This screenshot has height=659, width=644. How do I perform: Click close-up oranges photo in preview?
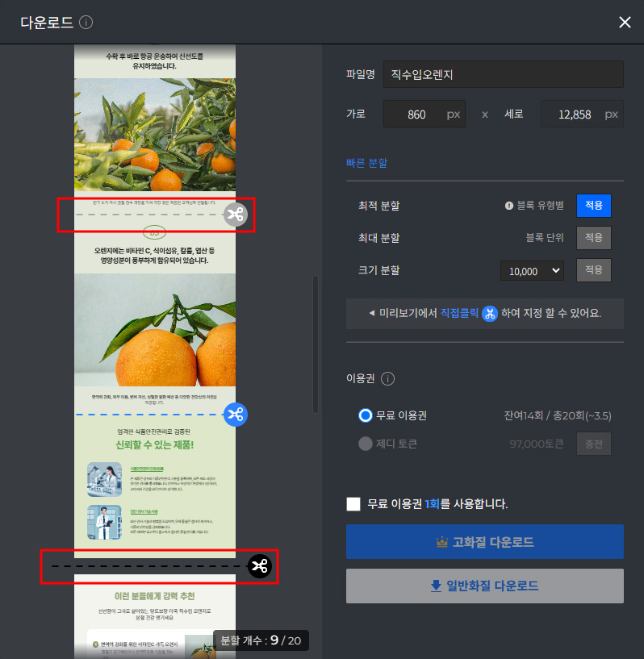pos(155,330)
